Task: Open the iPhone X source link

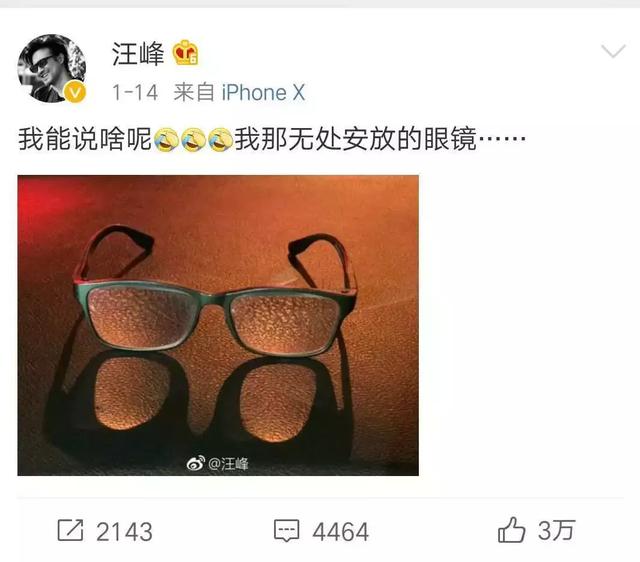Action: pos(263,93)
